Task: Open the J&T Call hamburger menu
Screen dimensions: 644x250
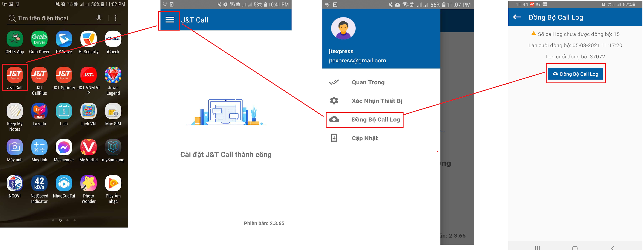Action: tap(170, 20)
